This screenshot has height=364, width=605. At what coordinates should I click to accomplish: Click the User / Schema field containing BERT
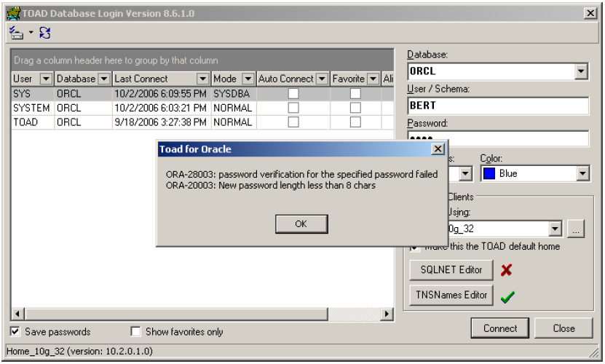(498, 106)
